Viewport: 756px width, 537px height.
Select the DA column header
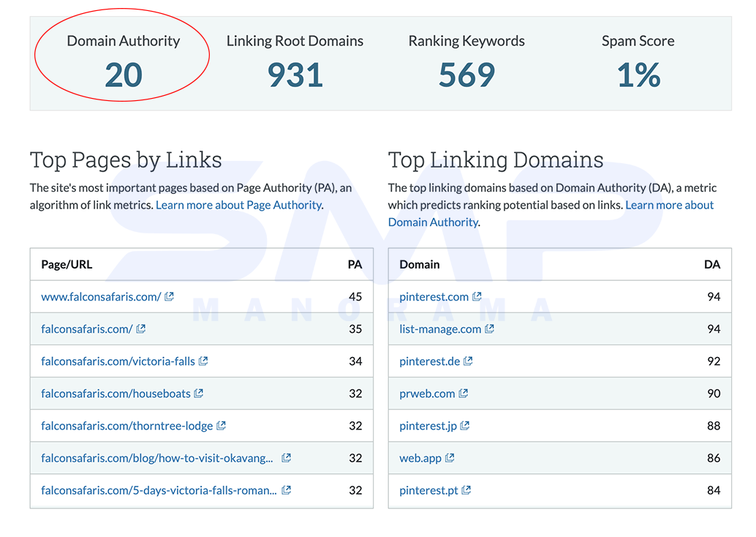(712, 264)
